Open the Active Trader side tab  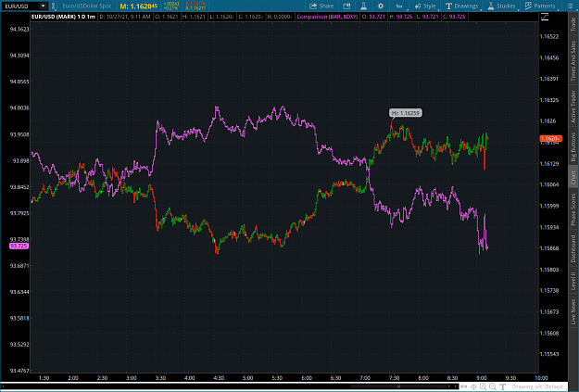[x=573, y=107]
